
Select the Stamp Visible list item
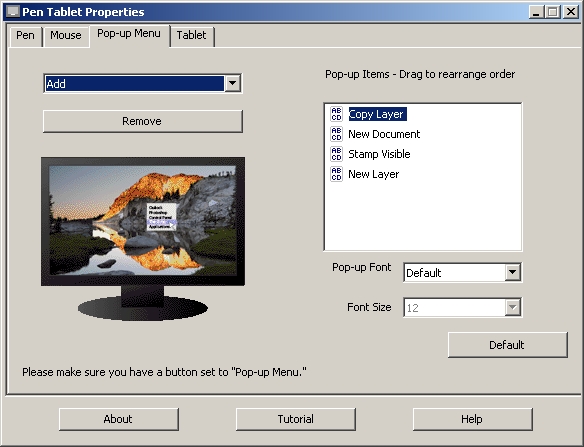[x=379, y=154]
